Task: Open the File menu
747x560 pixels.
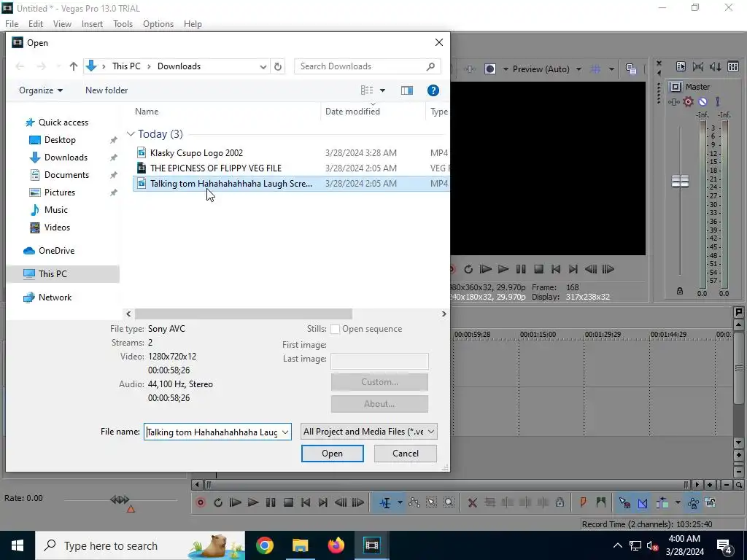Action: 12,24
